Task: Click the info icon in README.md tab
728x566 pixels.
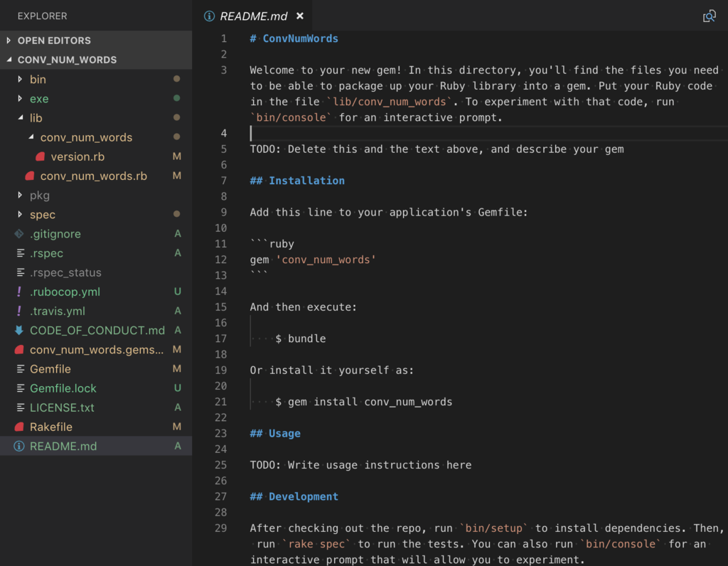Action: [x=210, y=16]
